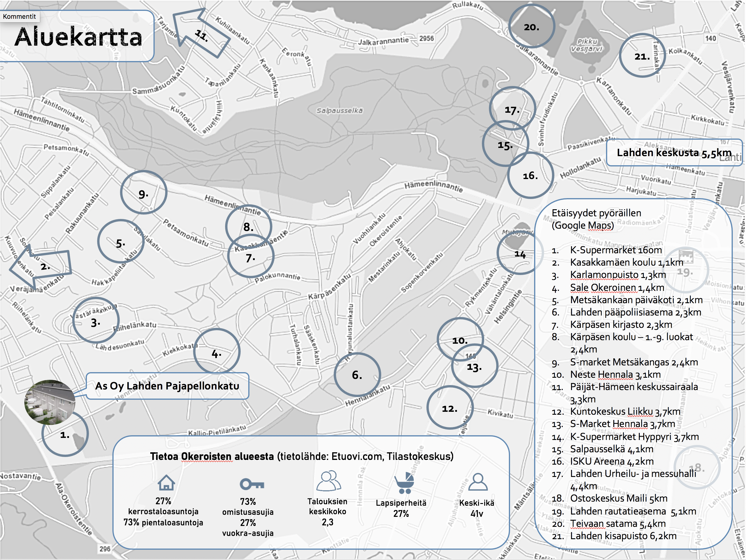This screenshot has width=746, height=560.
Task: Click map marker circle 13.
Action: point(475,366)
